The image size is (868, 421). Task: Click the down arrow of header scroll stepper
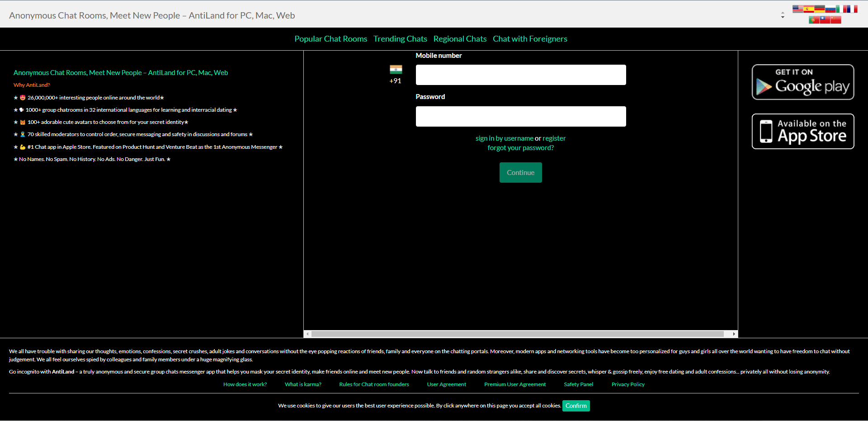783,17
